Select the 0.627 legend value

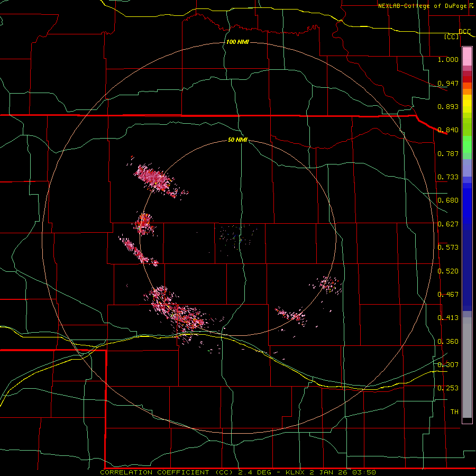pyautogui.click(x=448, y=224)
